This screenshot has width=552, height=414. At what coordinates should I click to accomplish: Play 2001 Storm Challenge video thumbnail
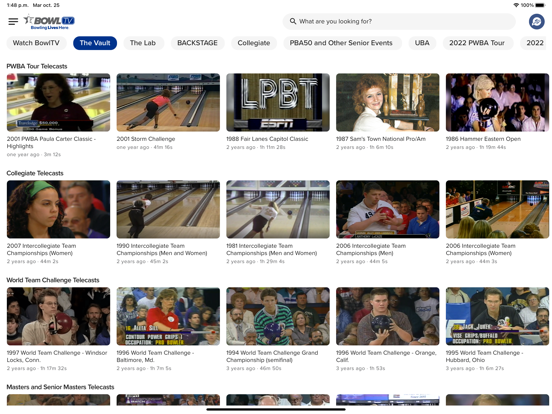coord(168,102)
